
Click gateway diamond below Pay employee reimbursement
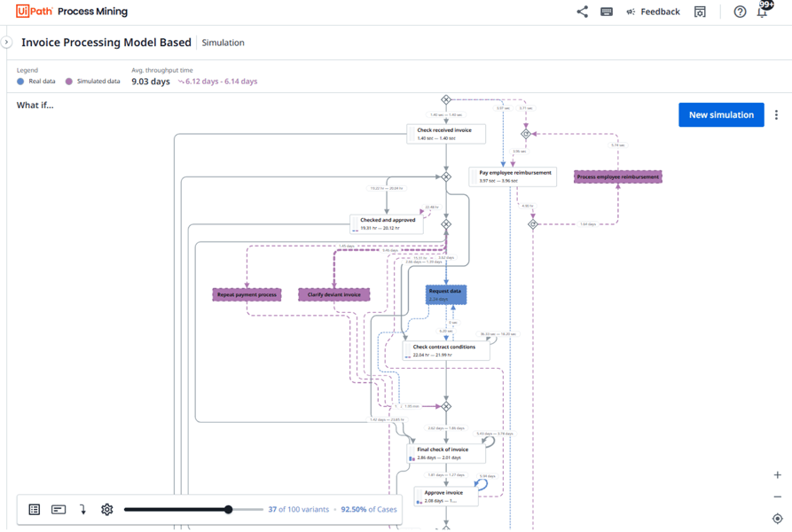(533, 224)
